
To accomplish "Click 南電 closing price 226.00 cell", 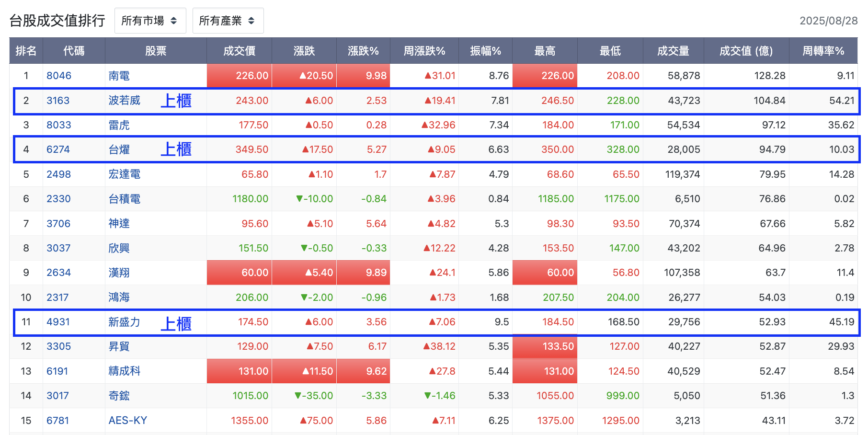I will (x=240, y=76).
